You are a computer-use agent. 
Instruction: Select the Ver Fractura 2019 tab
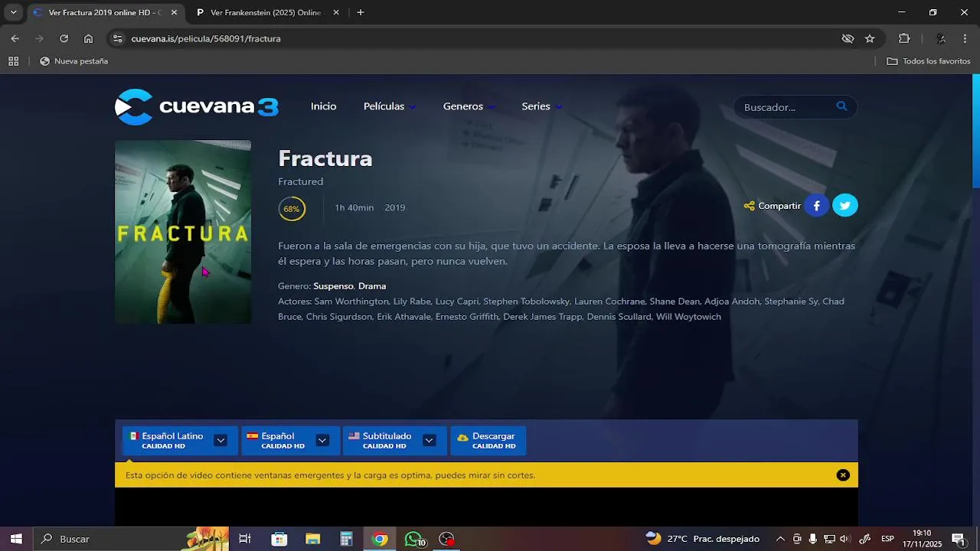pos(105,12)
